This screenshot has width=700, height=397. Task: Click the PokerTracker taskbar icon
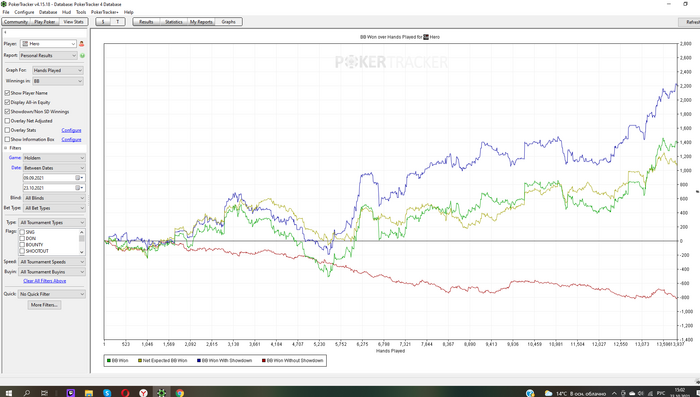[161, 393]
